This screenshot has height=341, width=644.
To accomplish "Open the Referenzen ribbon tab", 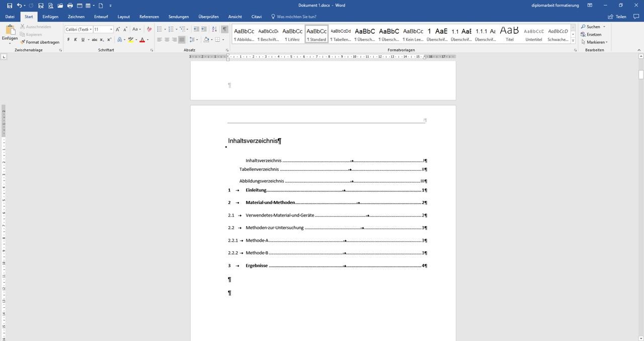I will [149, 17].
